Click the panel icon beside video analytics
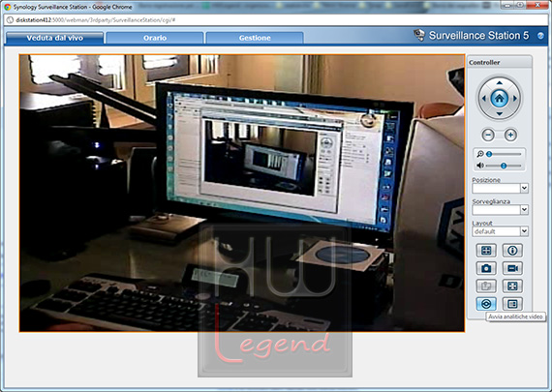 pos(512,304)
